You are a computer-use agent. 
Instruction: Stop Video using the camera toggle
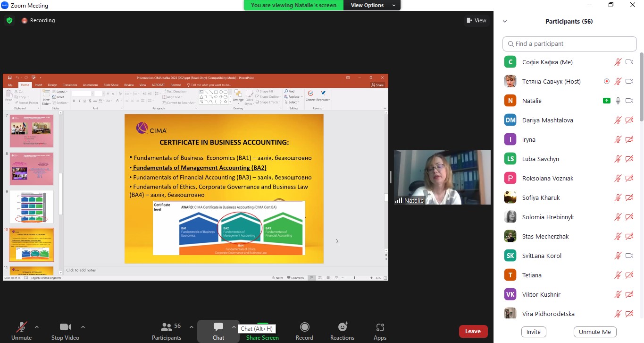point(65,327)
